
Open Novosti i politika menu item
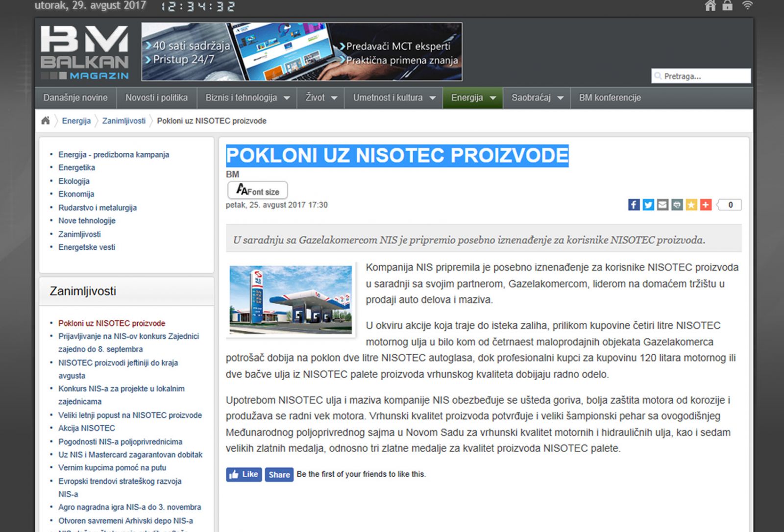click(156, 97)
